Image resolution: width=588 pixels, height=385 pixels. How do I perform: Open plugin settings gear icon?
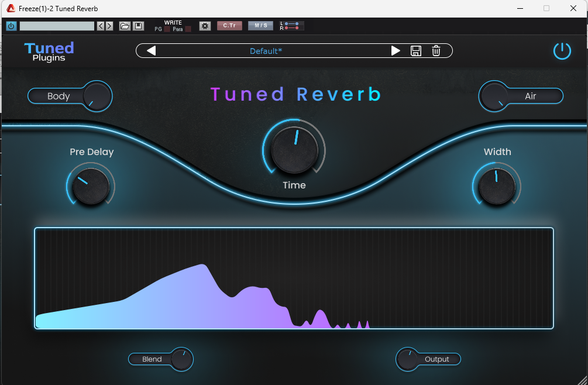[205, 26]
